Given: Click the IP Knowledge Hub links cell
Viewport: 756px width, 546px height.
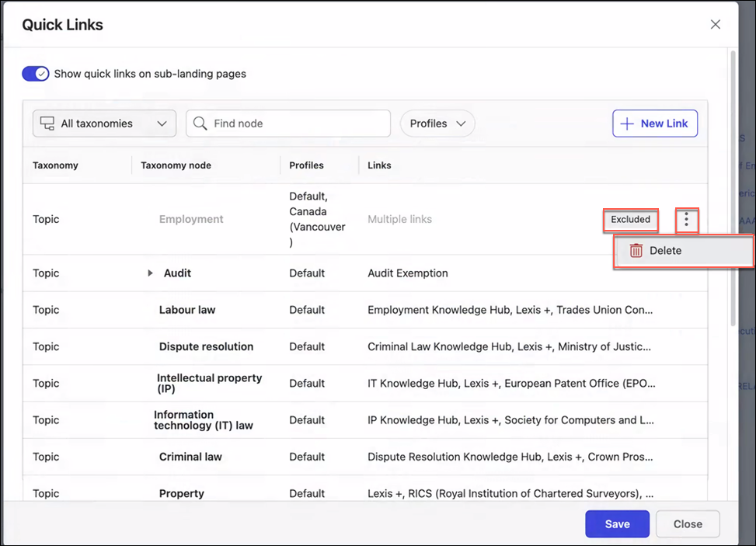Looking at the screenshot, I should tap(510, 419).
